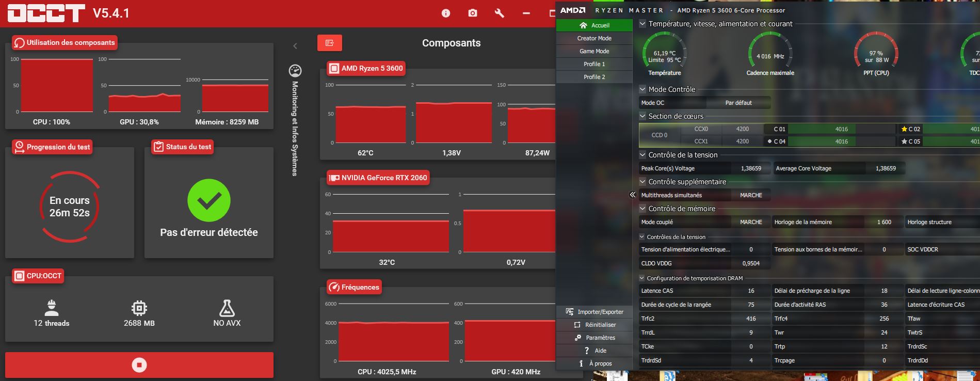This screenshot has width=980, height=381.
Task: Select Profile 1
Action: pyautogui.click(x=595, y=64)
